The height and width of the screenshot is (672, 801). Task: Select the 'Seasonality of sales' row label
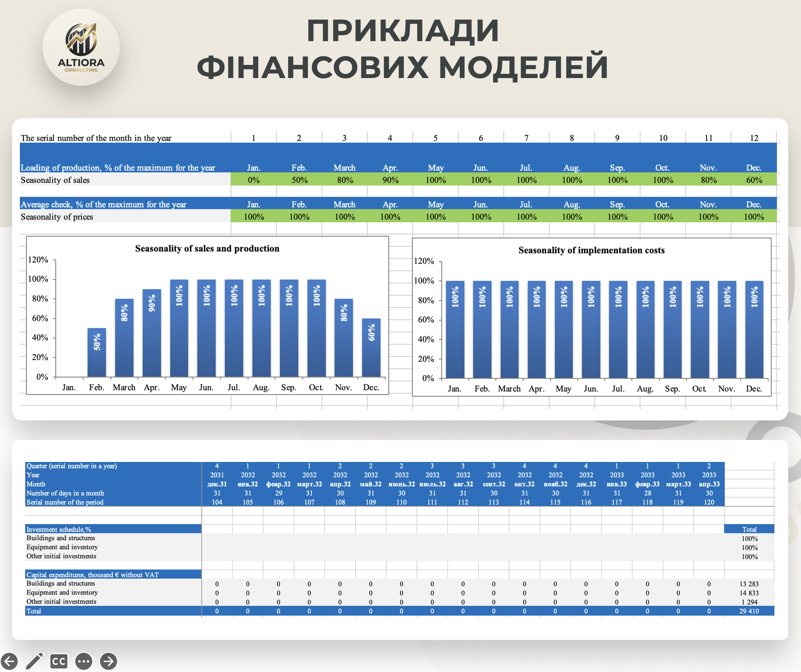(x=55, y=180)
